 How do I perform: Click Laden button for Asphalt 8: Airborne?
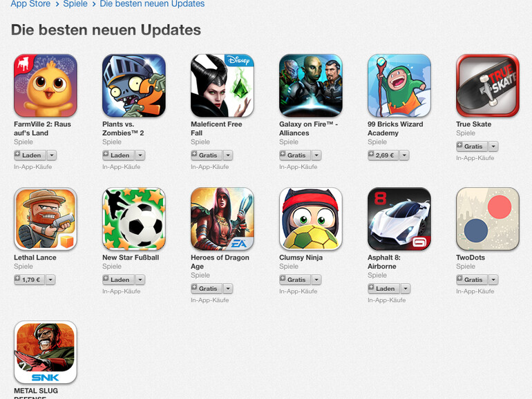[383, 289]
